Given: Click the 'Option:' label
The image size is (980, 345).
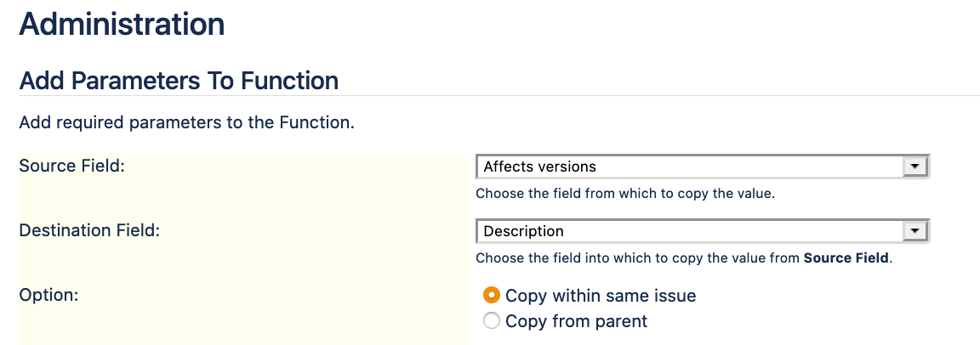Looking at the screenshot, I should (x=48, y=295).
